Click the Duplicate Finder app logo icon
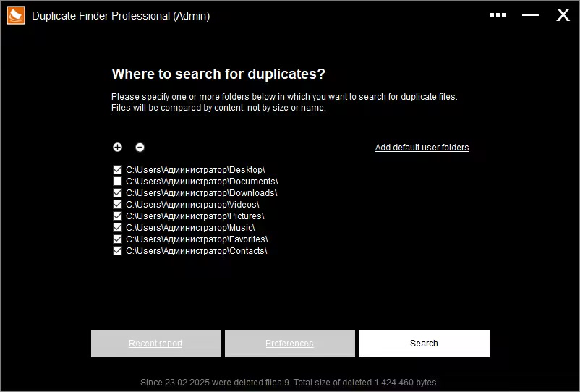 [x=16, y=15]
